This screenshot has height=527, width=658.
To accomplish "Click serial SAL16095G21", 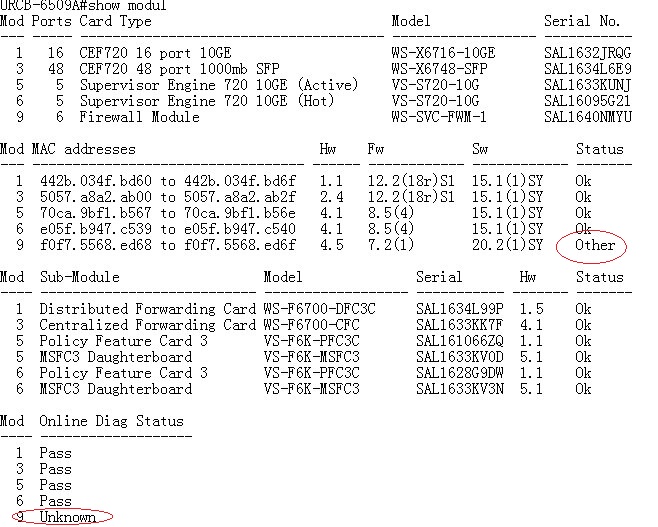I will coord(588,101).
